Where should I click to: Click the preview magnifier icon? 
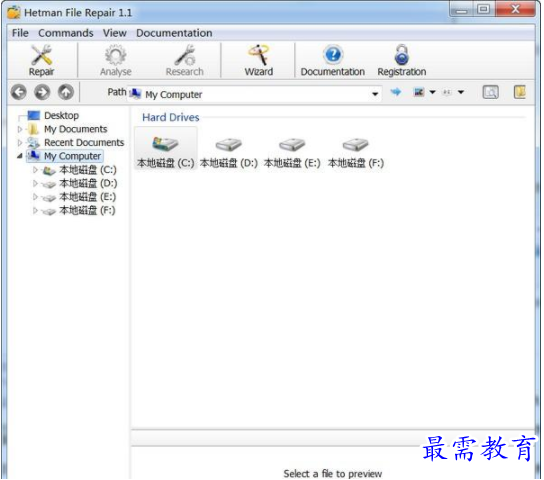coord(490,92)
